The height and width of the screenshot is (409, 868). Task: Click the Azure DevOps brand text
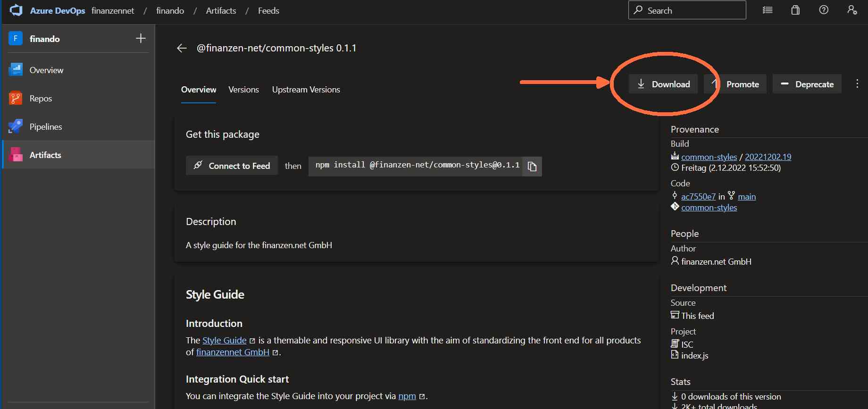58,10
